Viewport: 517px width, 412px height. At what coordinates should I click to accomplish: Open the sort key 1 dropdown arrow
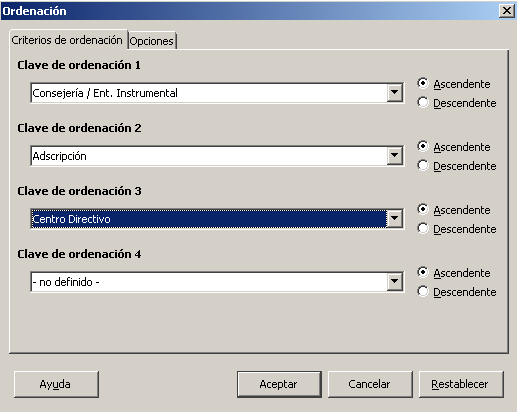[x=395, y=93]
